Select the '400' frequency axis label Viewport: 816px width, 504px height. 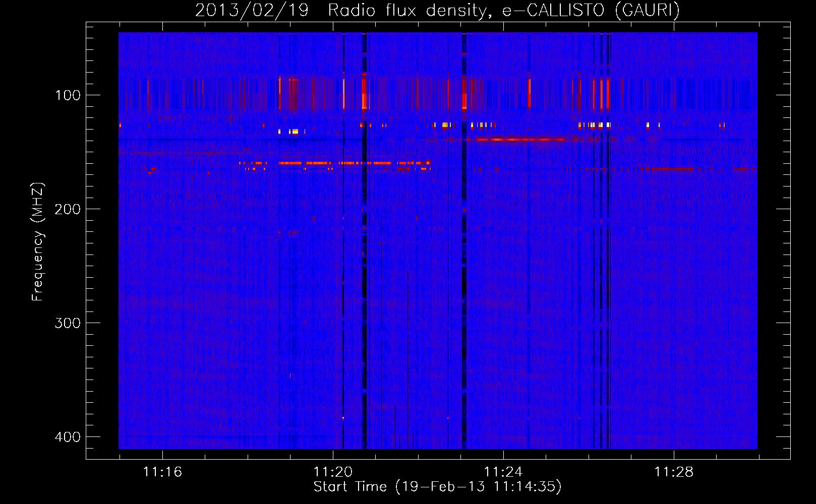[68, 437]
